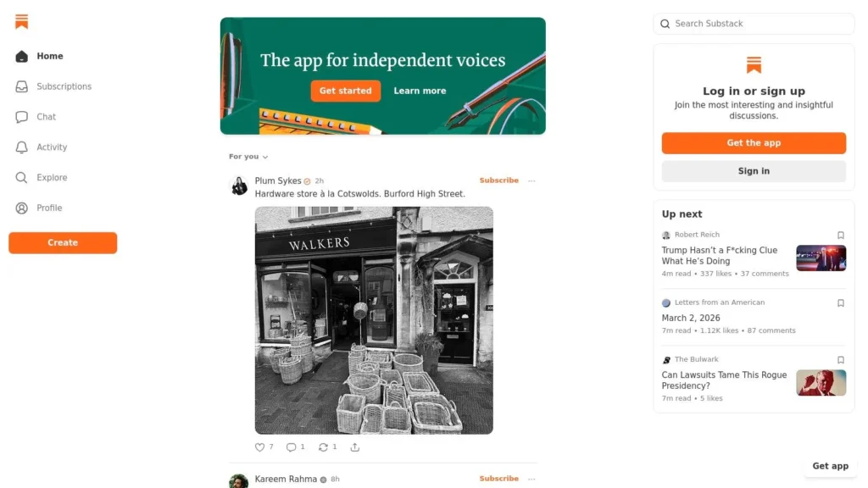This screenshot has width=868, height=488.
Task: Open Chat using the speech bubble icon
Action: tap(20, 116)
